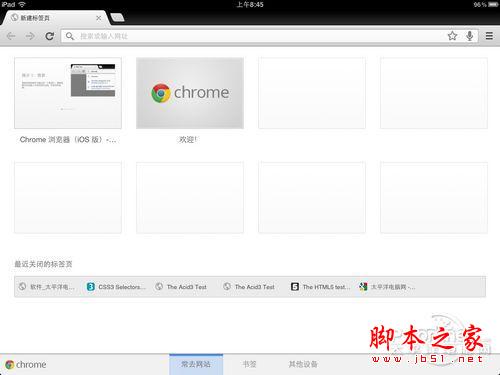500x375 pixels.
Task: Switch to the 常去网站 bottom tab
Action: [196, 364]
